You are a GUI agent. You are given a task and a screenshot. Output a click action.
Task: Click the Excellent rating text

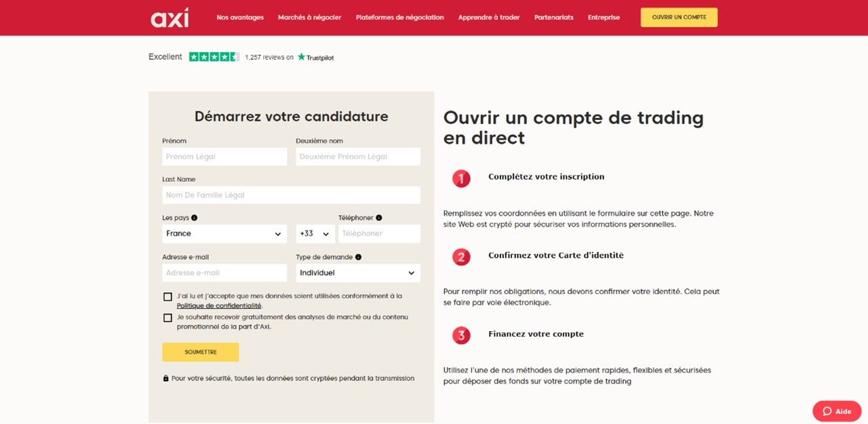tap(165, 57)
